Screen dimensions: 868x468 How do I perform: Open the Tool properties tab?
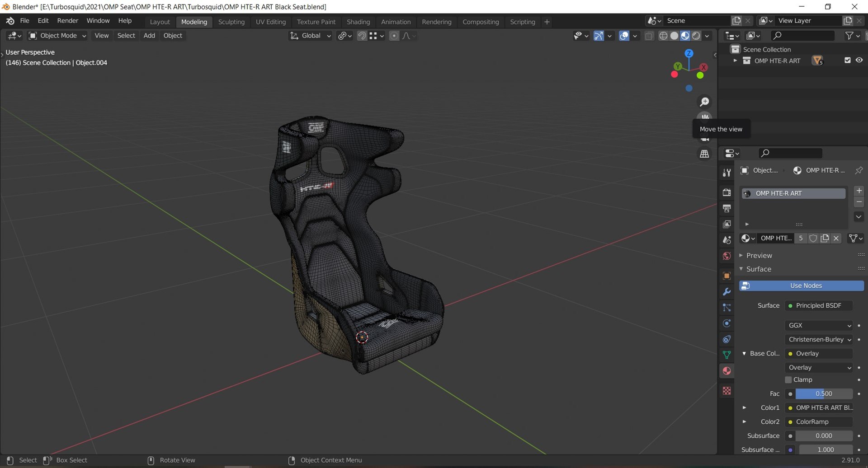tap(726, 173)
